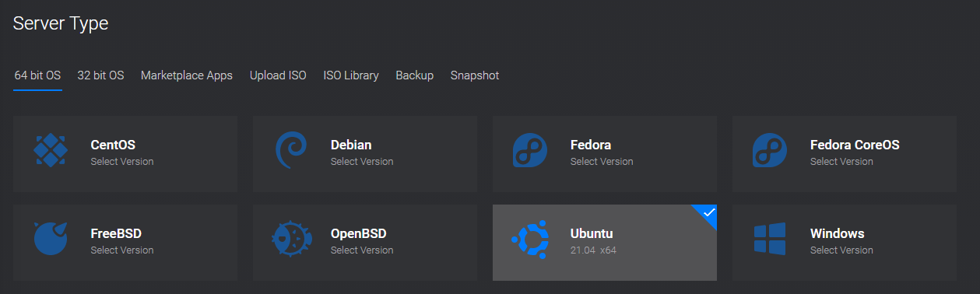Click the Fedora logo icon

(x=530, y=150)
